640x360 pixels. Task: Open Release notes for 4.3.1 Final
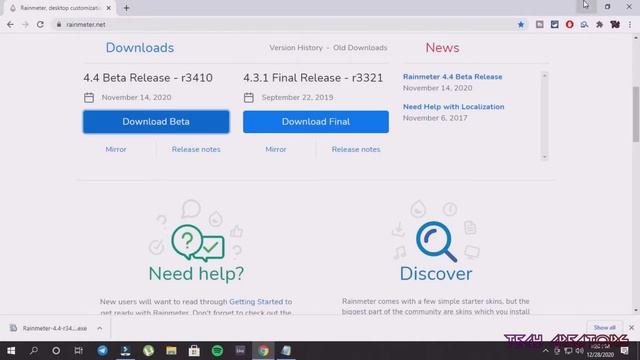[356, 149]
